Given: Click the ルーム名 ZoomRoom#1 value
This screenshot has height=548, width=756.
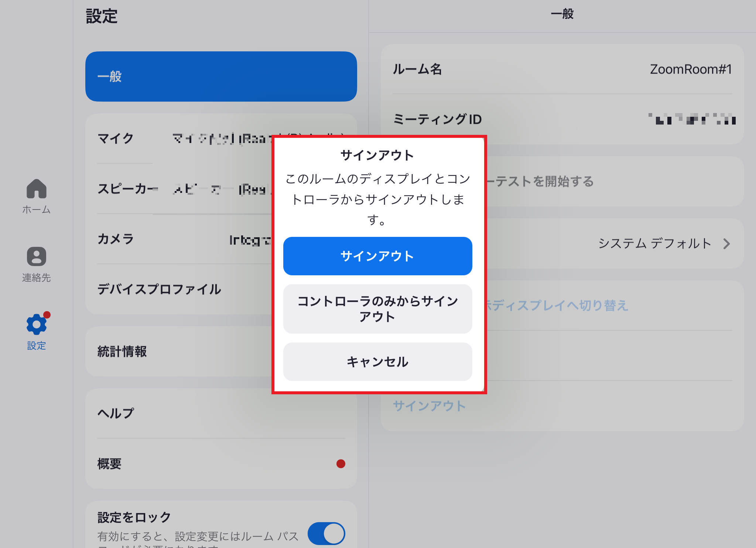Looking at the screenshot, I should click(x=691, y=69).
